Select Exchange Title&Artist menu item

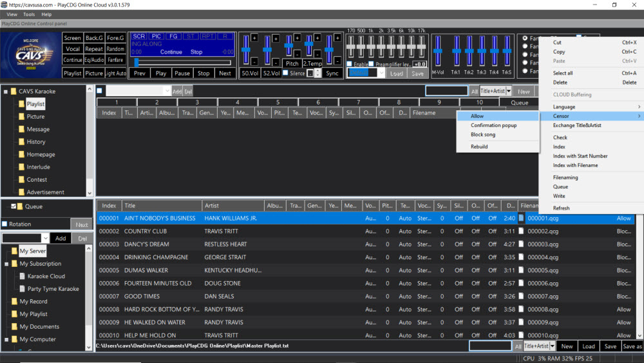(591, 125)
